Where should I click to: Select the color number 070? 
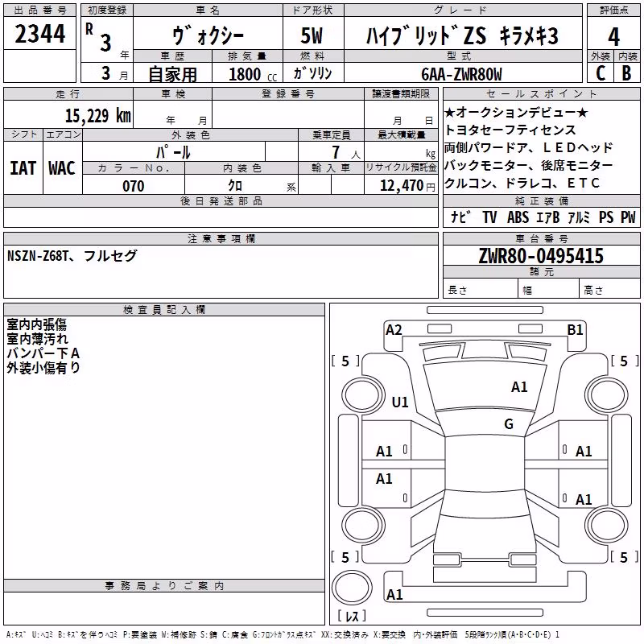(x=134, y=186)
